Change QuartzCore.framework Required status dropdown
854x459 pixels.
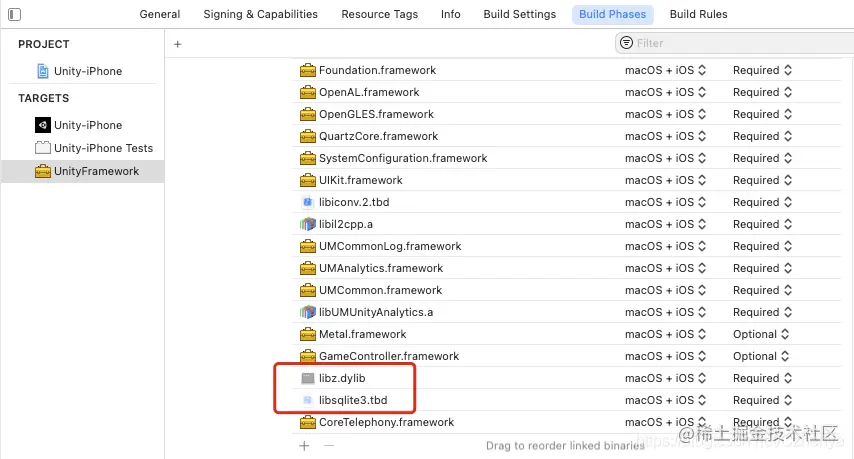tap(762, 136)
